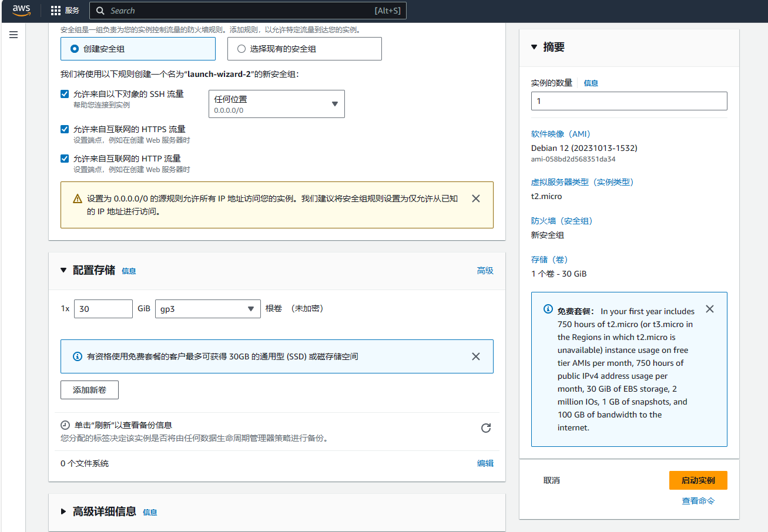Uncheck the allow HTTPS traffic checkbox

pyautogui.click(x=65, y=129)
